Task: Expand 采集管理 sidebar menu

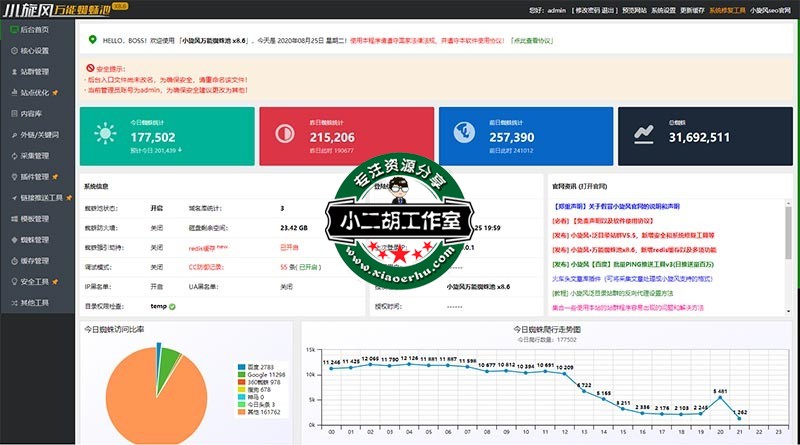Action: (34, 156)
